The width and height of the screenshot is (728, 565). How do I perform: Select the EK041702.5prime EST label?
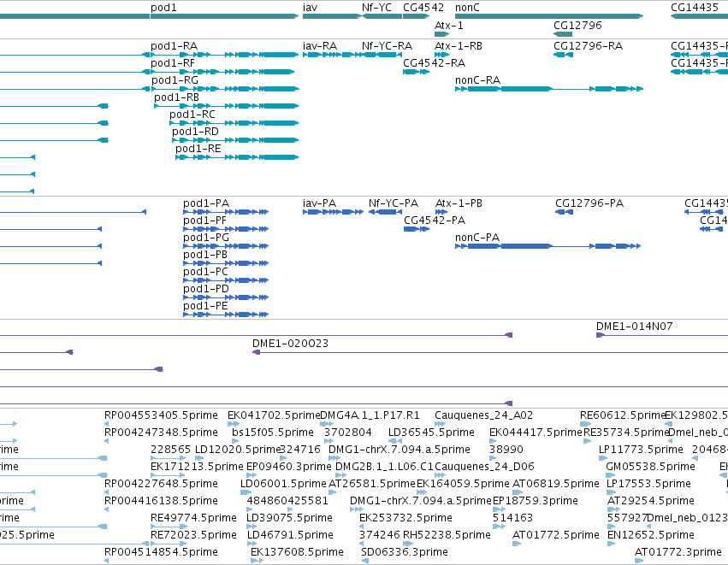pos(274,415)
